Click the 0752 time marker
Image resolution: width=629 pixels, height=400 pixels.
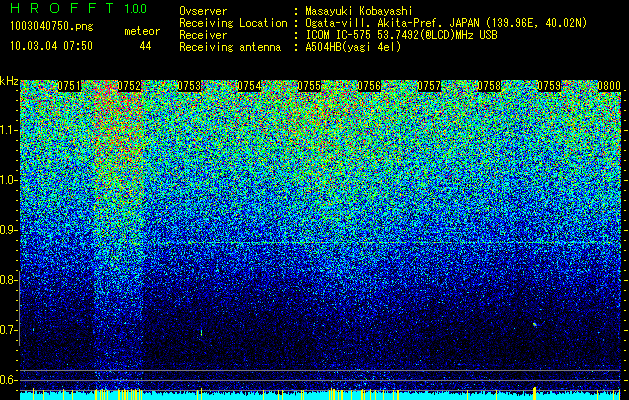tap(129, 86)
